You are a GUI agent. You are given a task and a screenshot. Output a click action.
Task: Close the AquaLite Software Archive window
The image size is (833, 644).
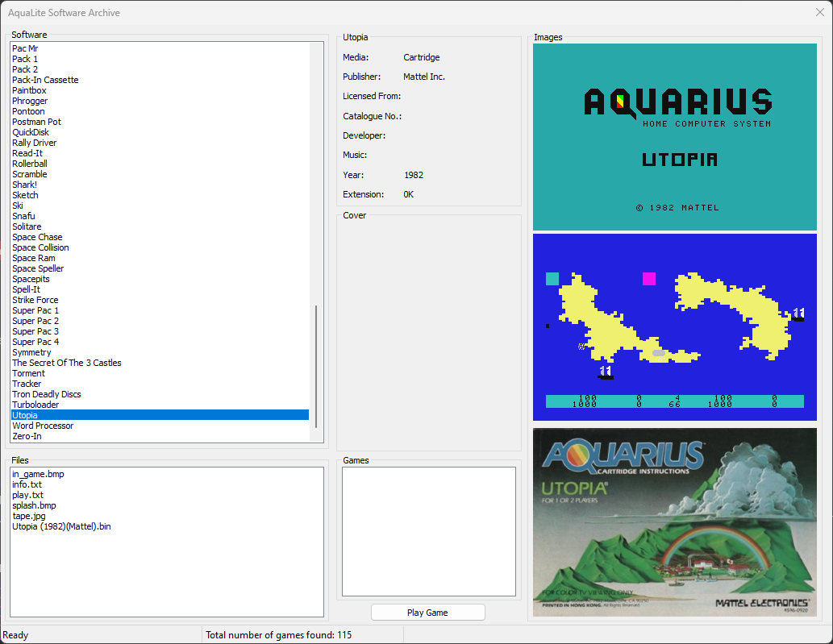point(820,12)
